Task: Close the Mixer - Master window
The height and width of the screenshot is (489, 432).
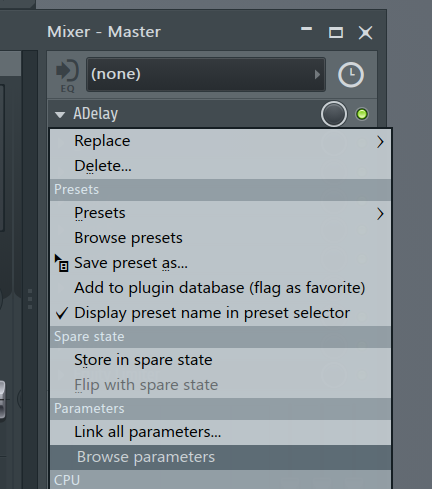Action: click(365, 33)
